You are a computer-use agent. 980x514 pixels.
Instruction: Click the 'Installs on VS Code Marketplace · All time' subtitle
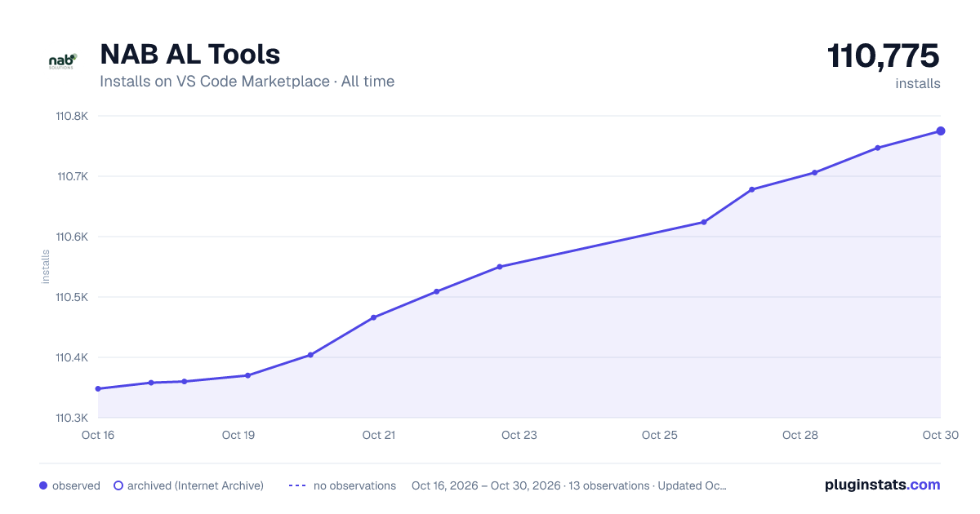pos(247,82)
